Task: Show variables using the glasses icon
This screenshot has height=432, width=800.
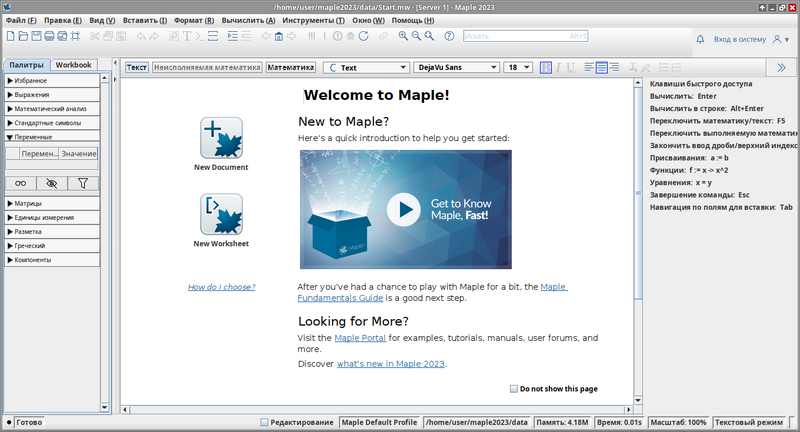Action: click(20, 183)
